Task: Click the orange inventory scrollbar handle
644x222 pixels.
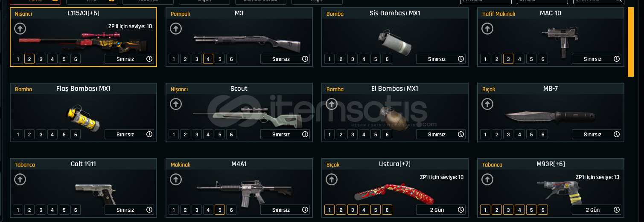Action: coord(630,42)
